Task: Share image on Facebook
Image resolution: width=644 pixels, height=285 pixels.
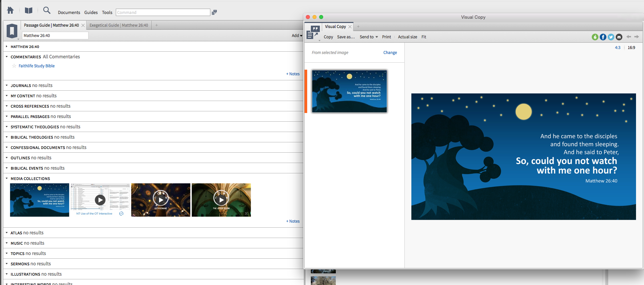Action: pos(603,37)
